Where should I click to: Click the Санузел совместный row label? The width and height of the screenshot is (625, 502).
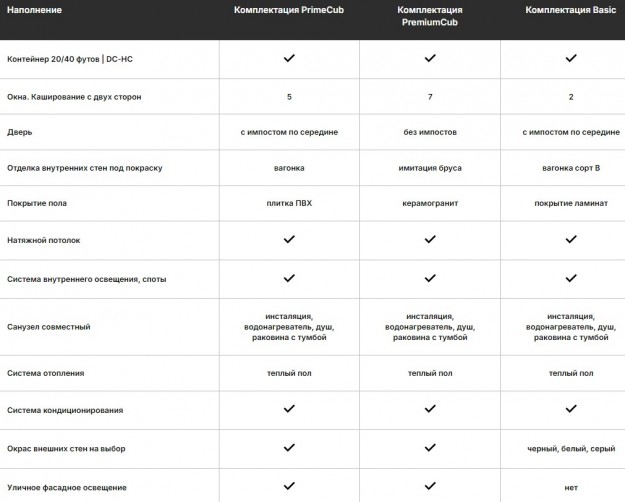[x=49, y=327]
